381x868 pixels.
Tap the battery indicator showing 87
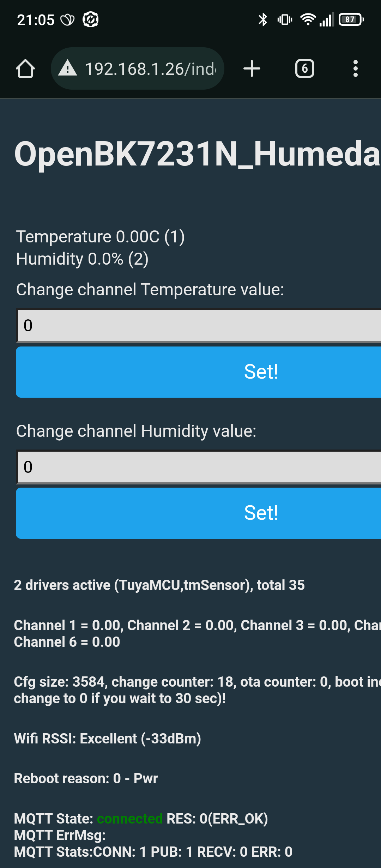[351, 20]
